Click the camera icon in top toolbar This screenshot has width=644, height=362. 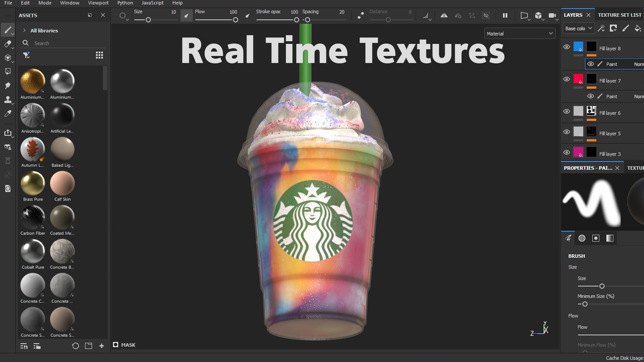click(552, 15)
